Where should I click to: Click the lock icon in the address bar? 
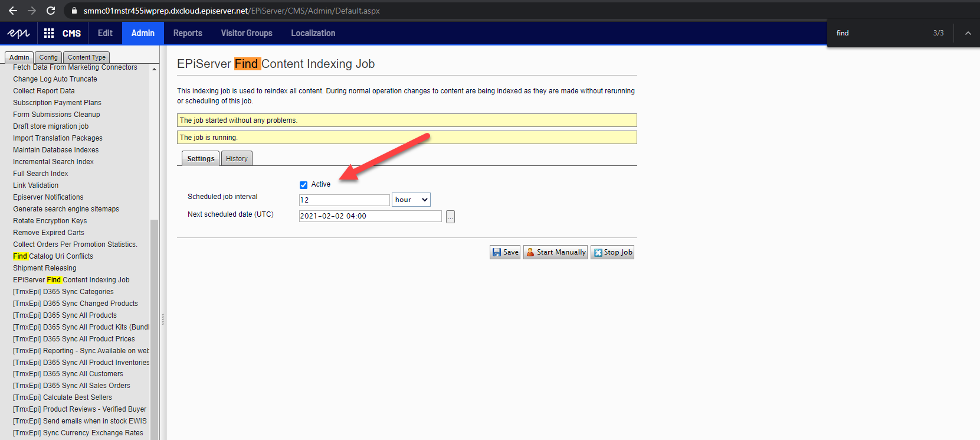point(74,11)
